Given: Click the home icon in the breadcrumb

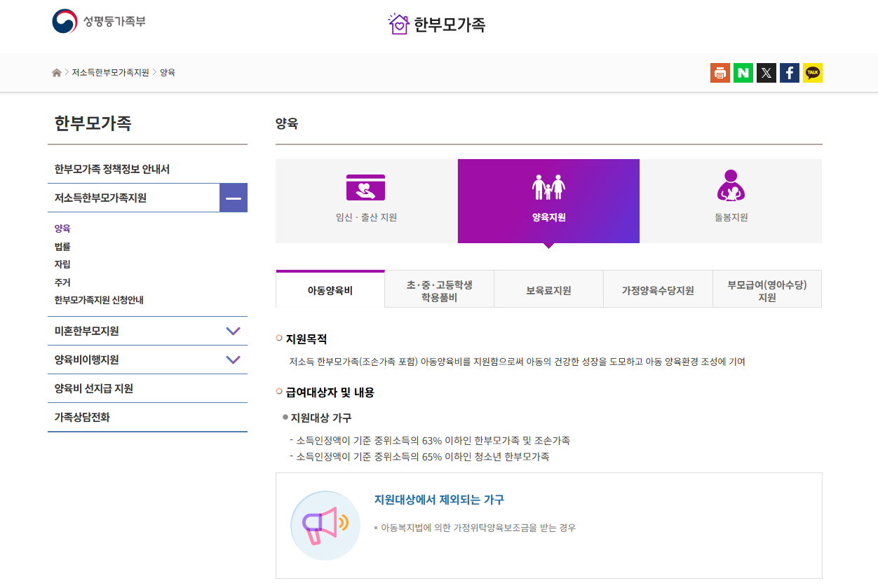Looking at the screenshot, I should tap(56, 71).
